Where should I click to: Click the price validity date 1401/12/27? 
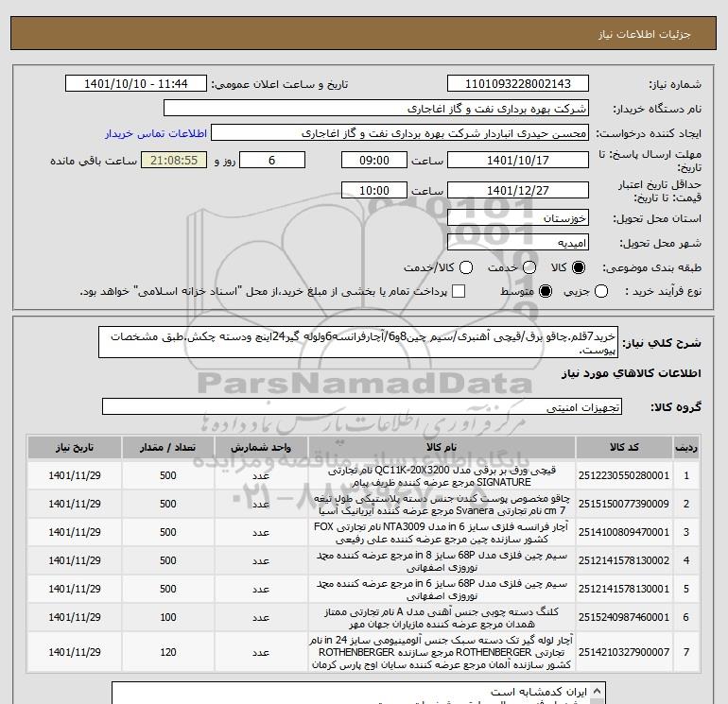coord(518,190)
